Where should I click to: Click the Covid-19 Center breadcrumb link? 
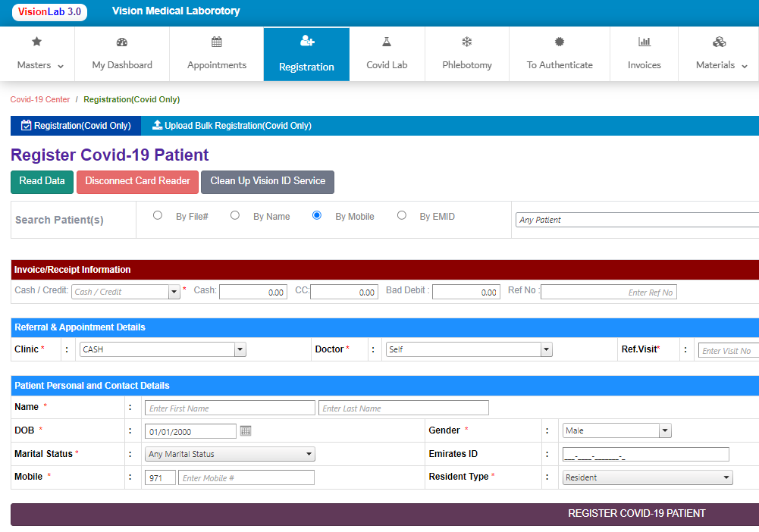(x=40, y=99)
